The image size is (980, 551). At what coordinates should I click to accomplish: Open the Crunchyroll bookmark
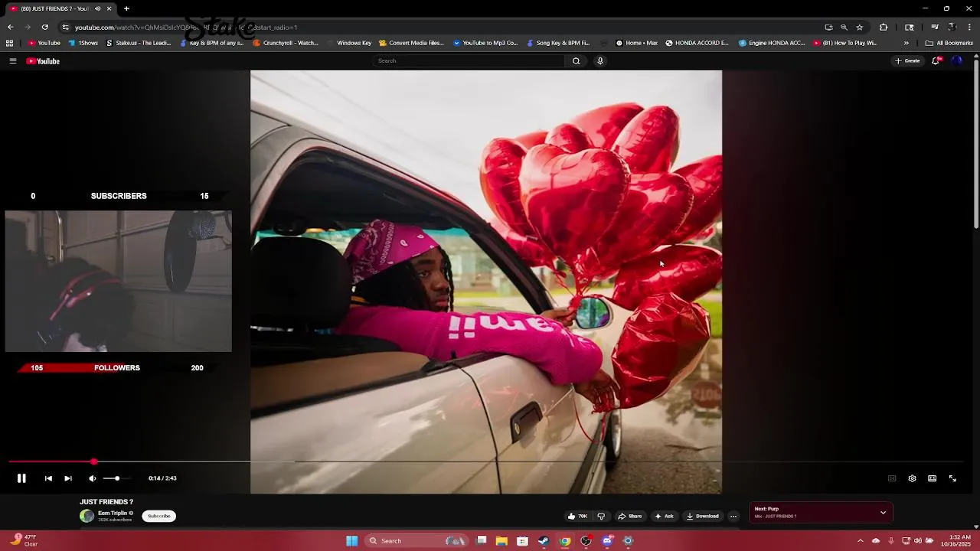286,43
